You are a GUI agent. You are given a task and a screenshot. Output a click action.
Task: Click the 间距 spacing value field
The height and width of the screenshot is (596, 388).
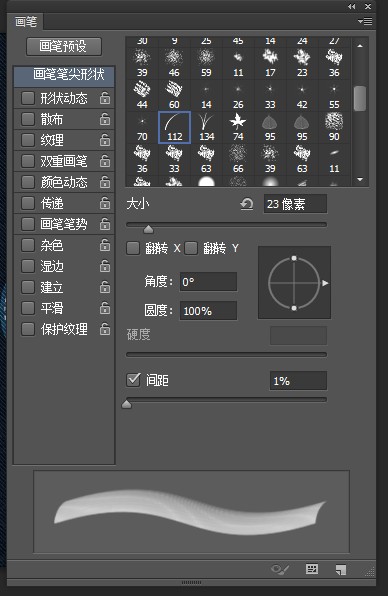click(298, 380)
